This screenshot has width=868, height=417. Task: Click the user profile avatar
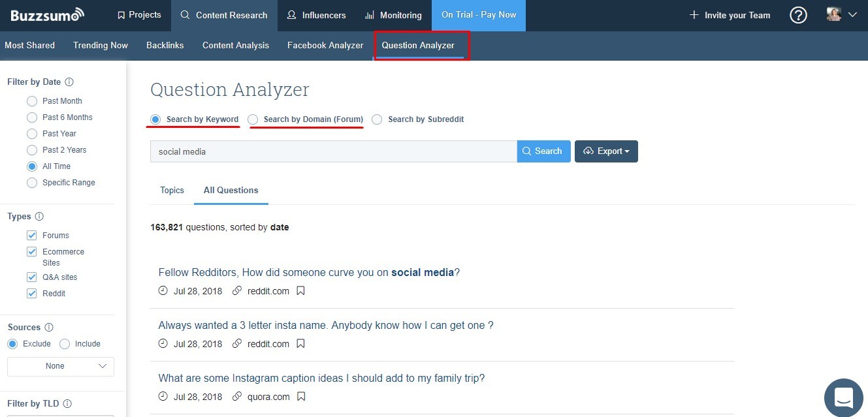tap(833, 14)
